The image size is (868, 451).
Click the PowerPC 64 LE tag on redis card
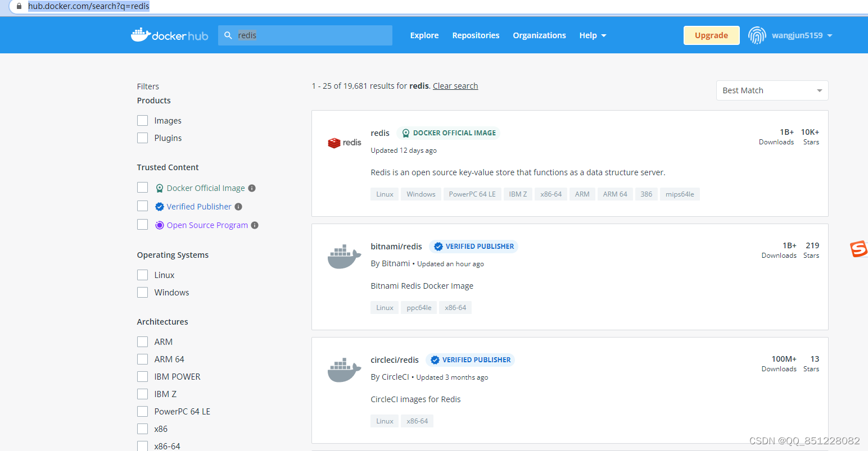(x=472, y=194)
